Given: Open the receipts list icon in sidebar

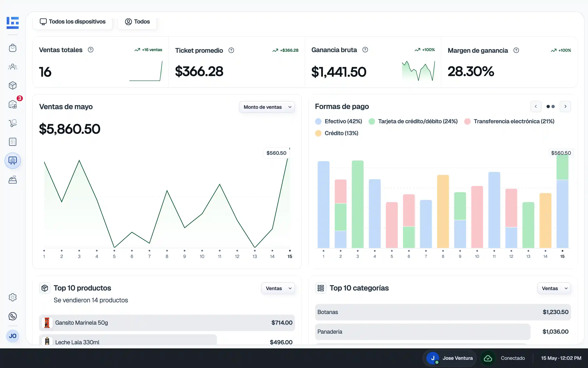Looking at the screenshot, I should 13,142.
